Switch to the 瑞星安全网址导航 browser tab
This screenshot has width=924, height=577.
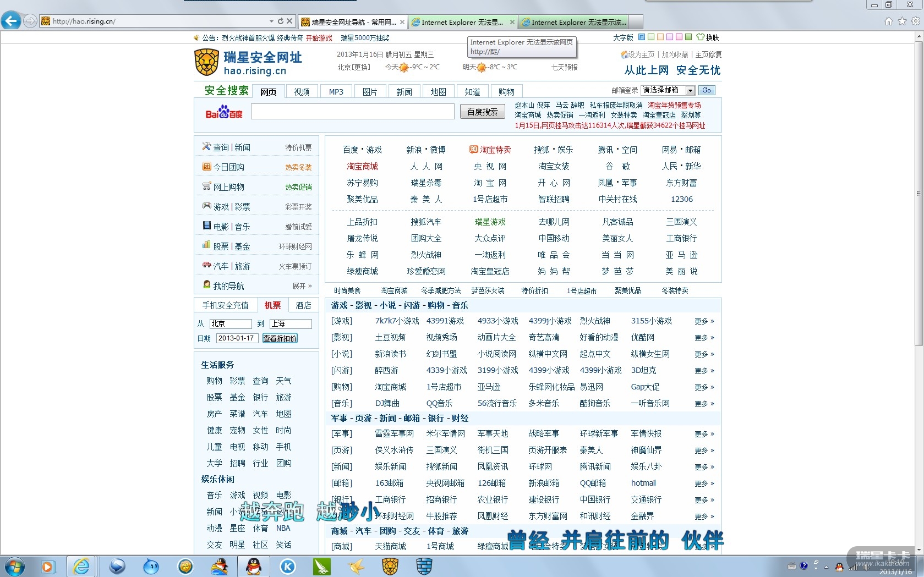(x=353, y=22)
